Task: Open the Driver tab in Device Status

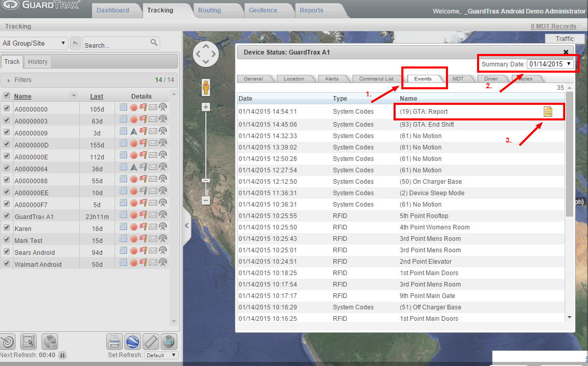Action: point(491,79)
